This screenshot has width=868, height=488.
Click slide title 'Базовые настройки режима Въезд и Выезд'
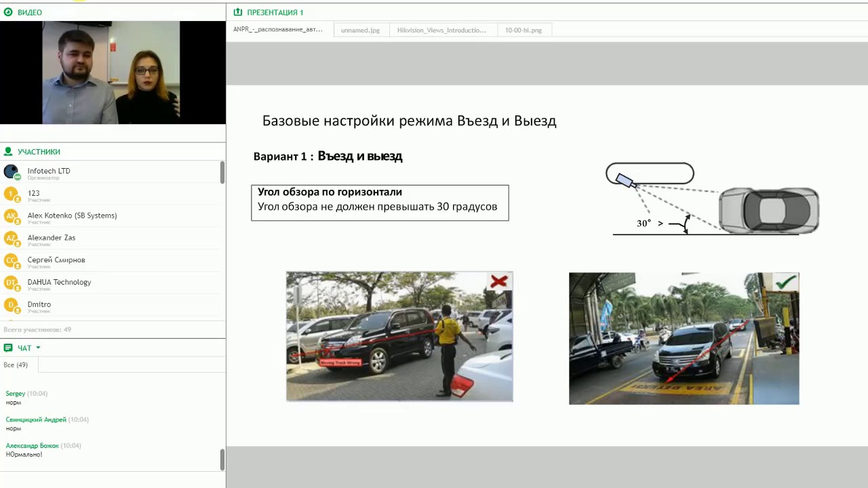[410, 121]
